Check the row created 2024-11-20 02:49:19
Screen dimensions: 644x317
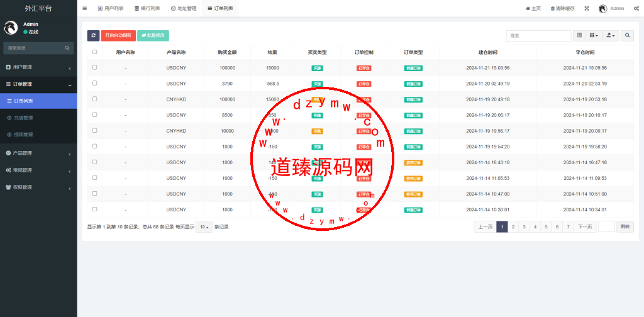(x=95, y=83)
